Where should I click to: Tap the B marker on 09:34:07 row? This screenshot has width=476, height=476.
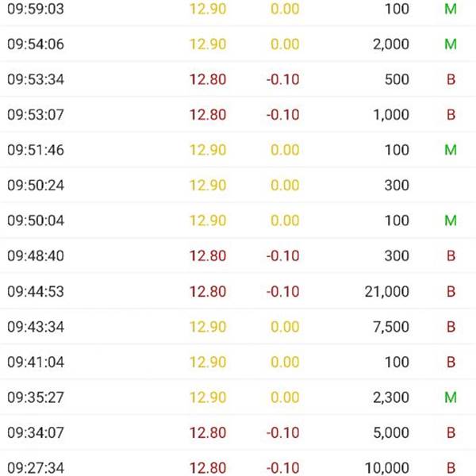click(x=451, y=432)
